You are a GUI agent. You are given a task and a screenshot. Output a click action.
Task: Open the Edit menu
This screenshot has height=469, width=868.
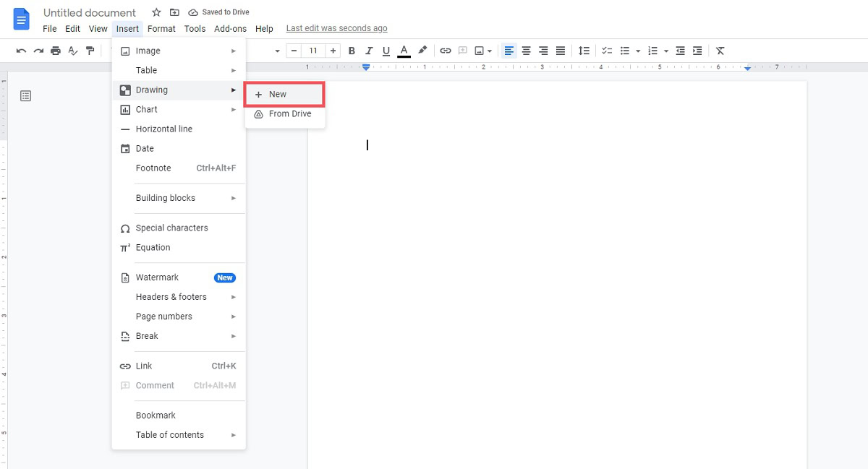[73, 29]
